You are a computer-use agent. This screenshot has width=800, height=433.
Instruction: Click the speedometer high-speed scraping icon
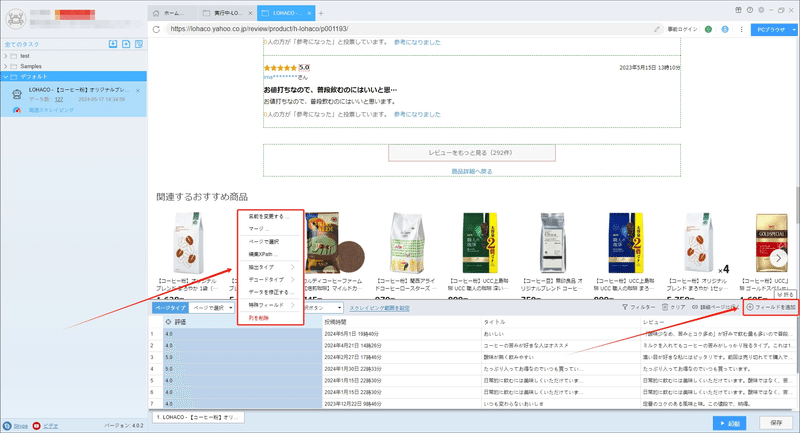point(17,110)
